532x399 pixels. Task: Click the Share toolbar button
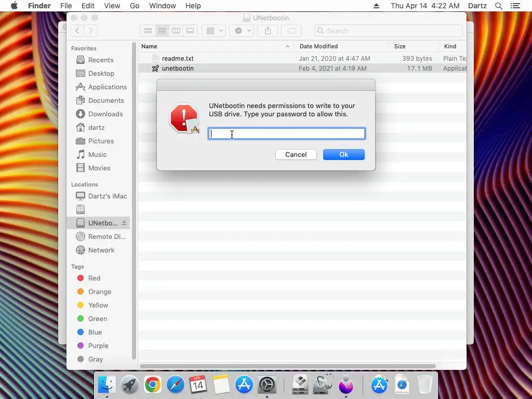[268, 31]
